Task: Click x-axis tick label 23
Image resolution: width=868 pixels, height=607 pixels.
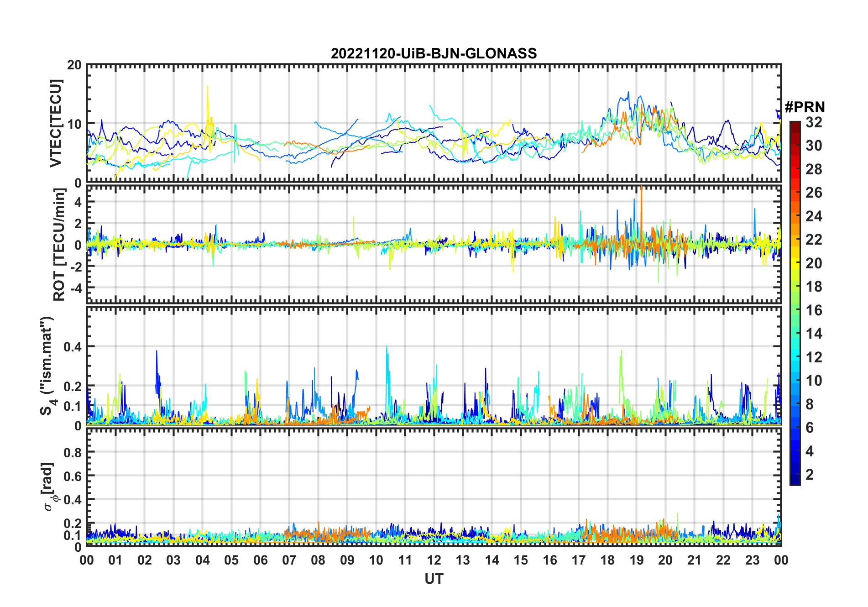Action: point(752,560)
